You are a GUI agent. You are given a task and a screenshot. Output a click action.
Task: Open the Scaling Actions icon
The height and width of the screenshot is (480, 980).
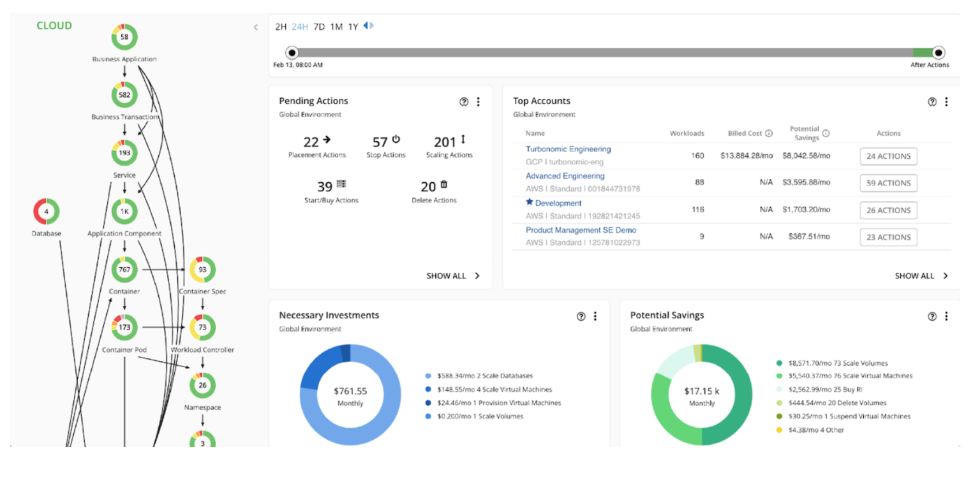464,141
